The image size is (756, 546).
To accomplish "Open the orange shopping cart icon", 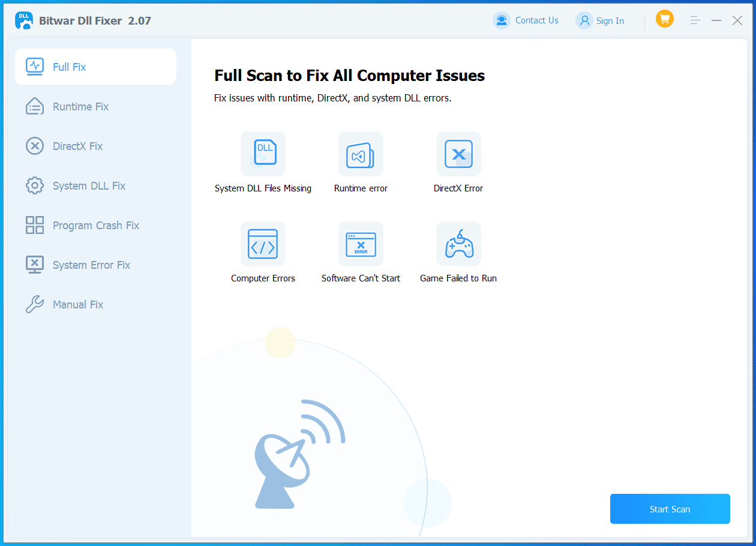I will [665, 19].
